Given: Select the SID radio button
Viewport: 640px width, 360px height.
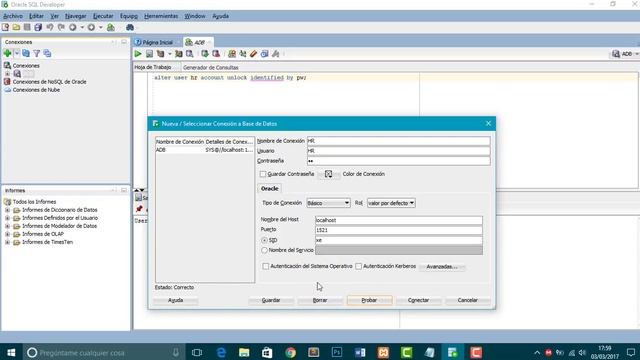Looking at the screenshot, I should [264, 240].
